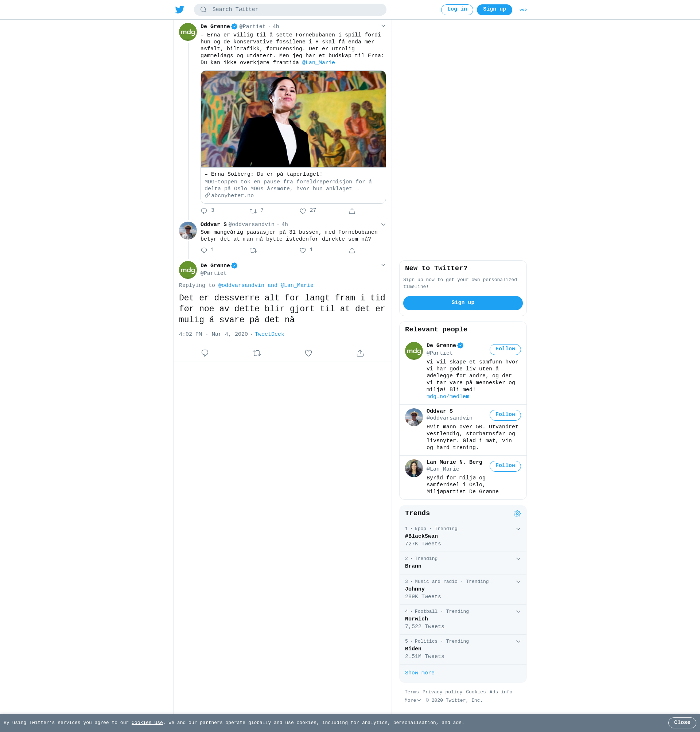Open the Erna Solberg article card title
This screenshot has height=732, width=700.
point(264,174)
